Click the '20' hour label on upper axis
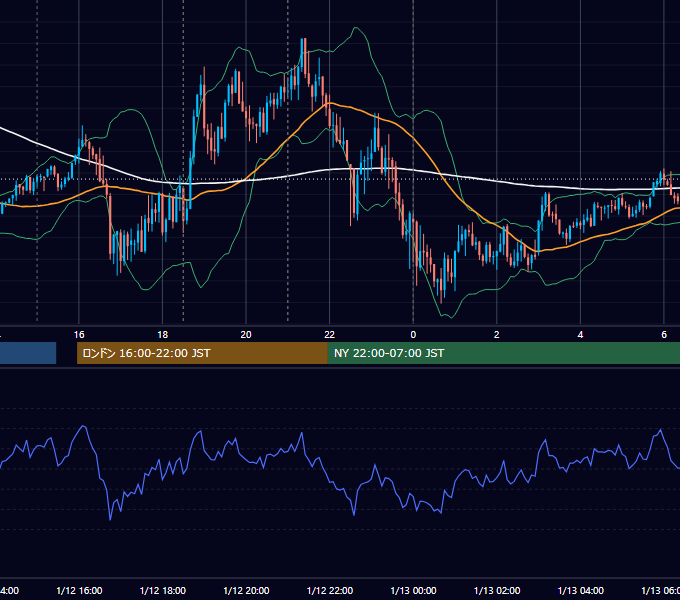The image size is (680, 600). tap(246, 335)
